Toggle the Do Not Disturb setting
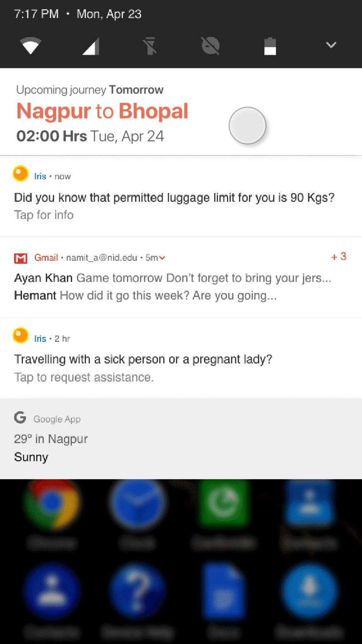 [x=211, y=46]
